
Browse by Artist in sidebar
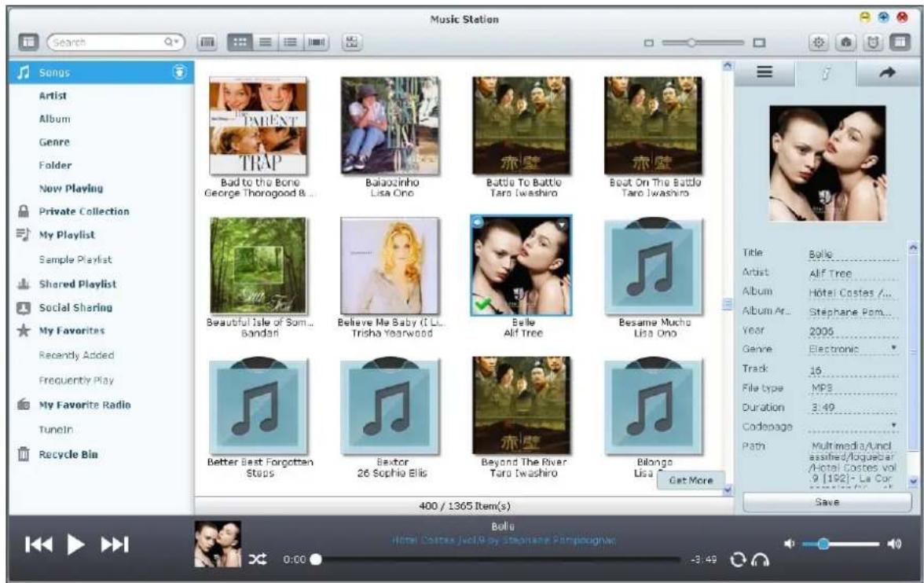(x=53, y=96)
